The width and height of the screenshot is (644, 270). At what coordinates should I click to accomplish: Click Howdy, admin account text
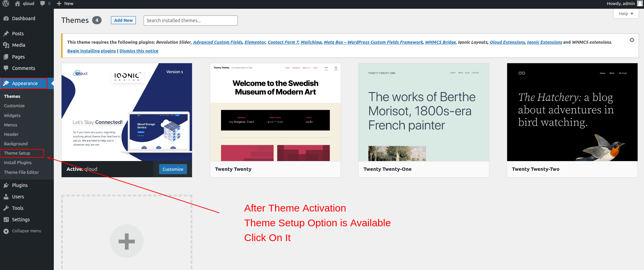(621, 4)
